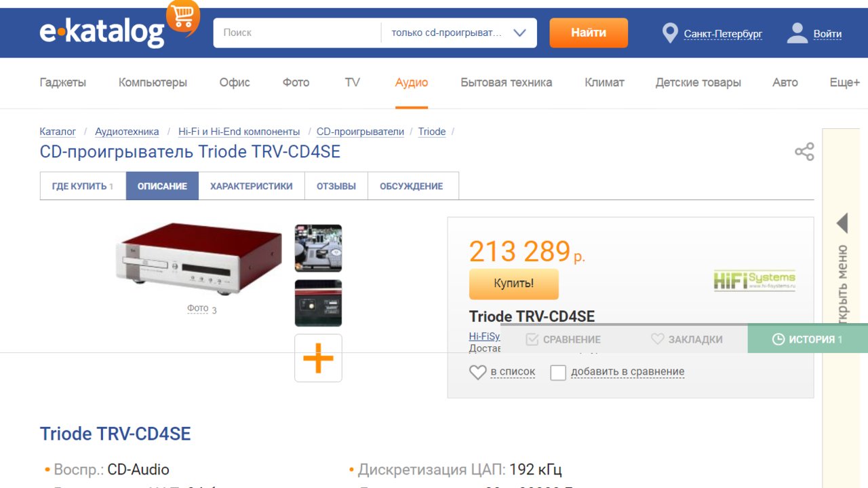Click the location pin icon for Санкт-Петербург
The width and height of the screenshot is (868, 488).
pos(670,33)
